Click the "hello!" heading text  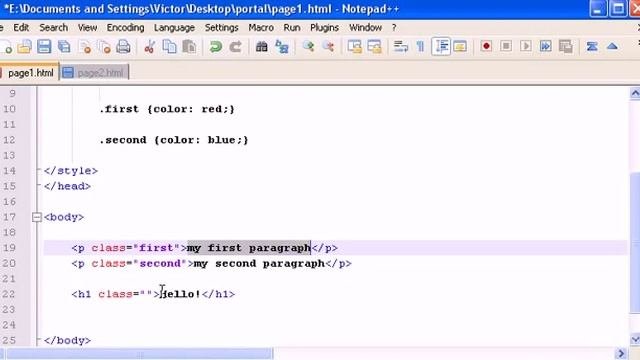[x=180, y=294]
